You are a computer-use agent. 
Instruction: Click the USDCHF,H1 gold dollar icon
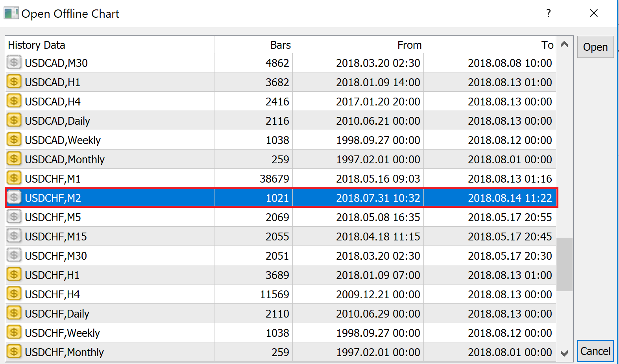14,274
